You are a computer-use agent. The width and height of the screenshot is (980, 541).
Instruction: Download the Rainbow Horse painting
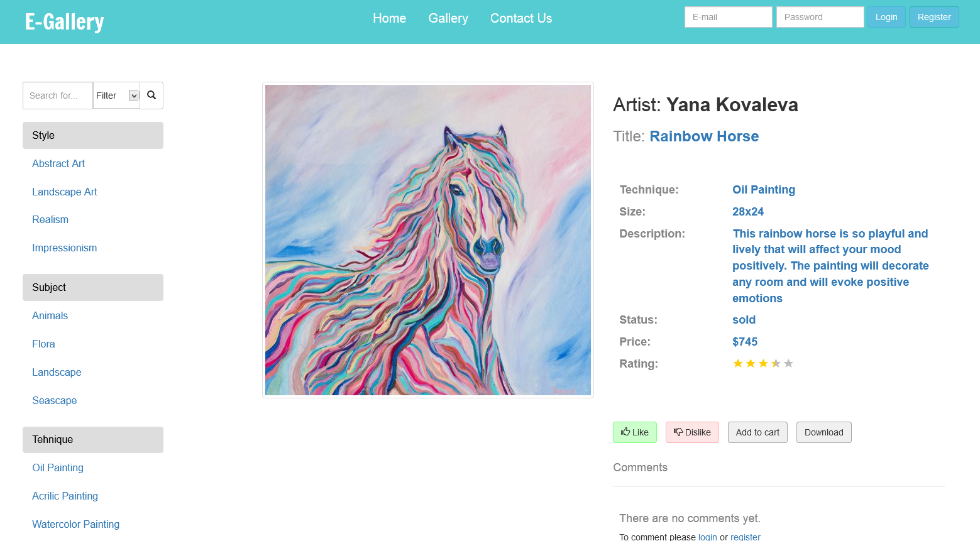[x=823, y=432]
